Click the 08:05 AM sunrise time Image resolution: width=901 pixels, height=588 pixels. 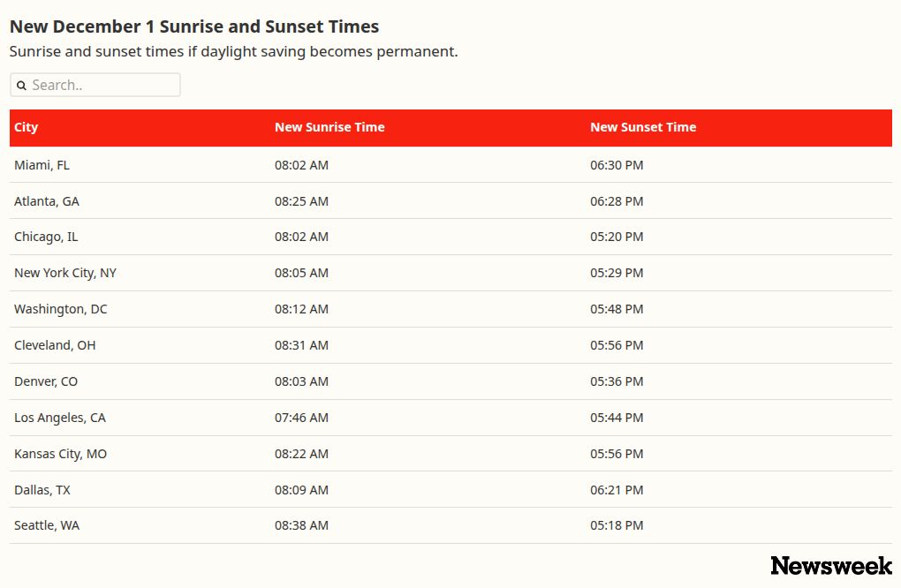302,274
